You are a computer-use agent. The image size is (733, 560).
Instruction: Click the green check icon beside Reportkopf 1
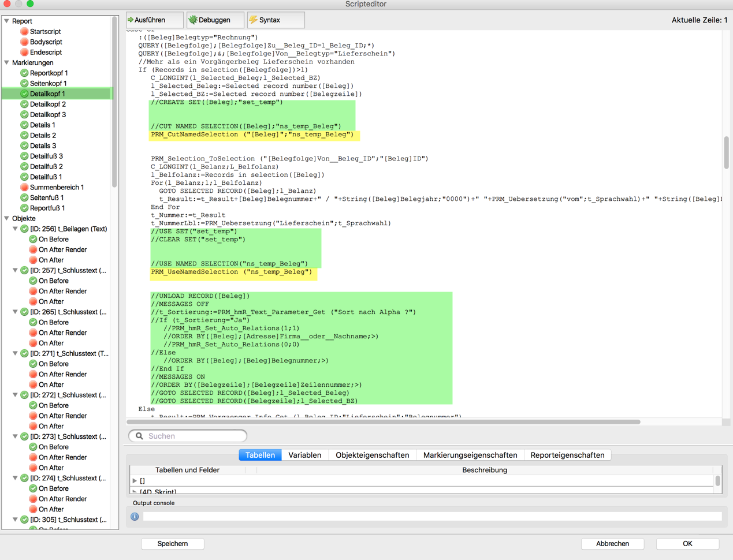24,73
